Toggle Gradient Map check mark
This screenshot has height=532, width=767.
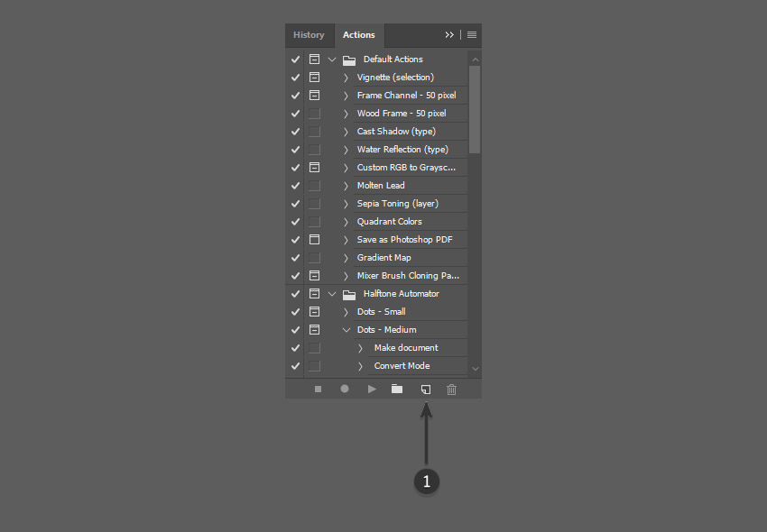pyautogui.click(x=295, y=258)
